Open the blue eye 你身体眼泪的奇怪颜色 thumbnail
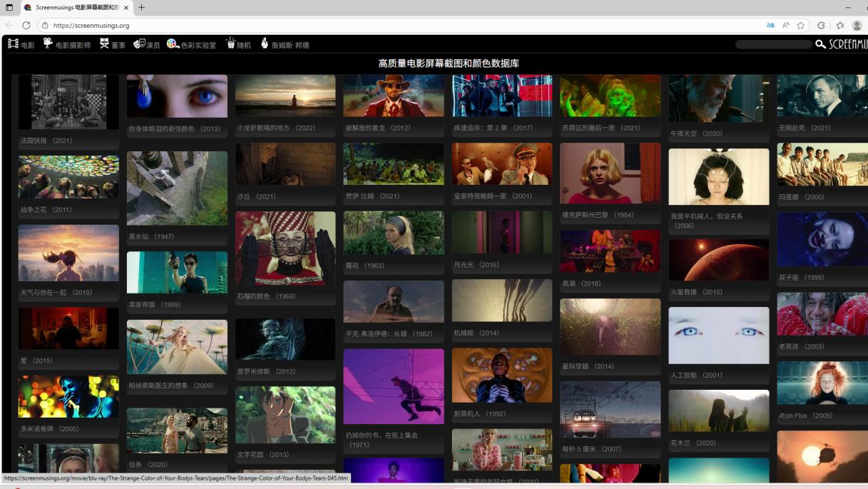868x489 pixels. click(177, 96)
